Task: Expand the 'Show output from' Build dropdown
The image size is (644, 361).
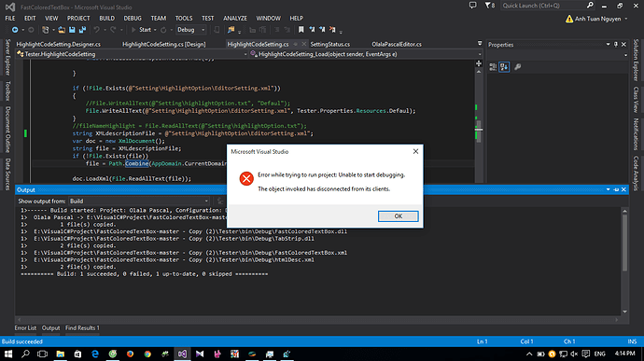Action: click(x=139, y=201)
